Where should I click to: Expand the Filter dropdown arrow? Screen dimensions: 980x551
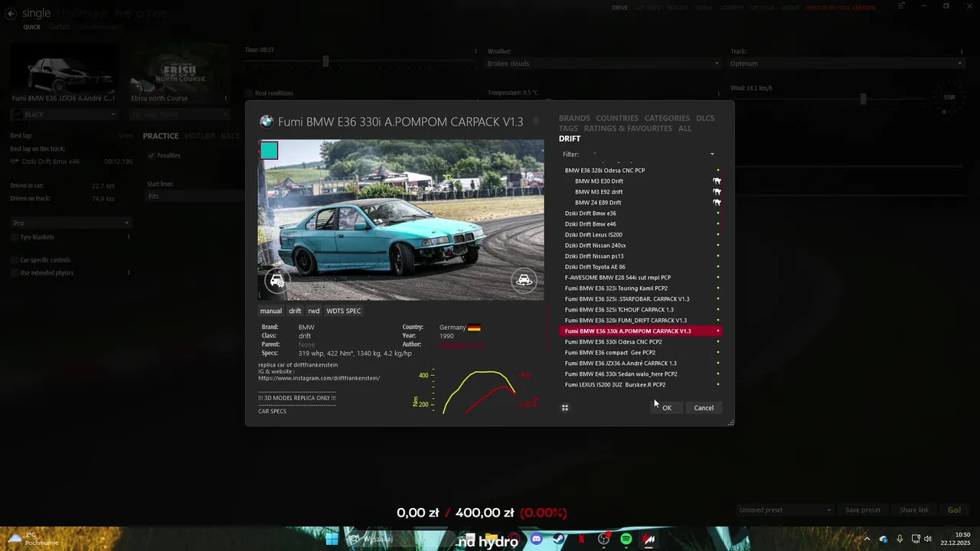coord(712,155)
